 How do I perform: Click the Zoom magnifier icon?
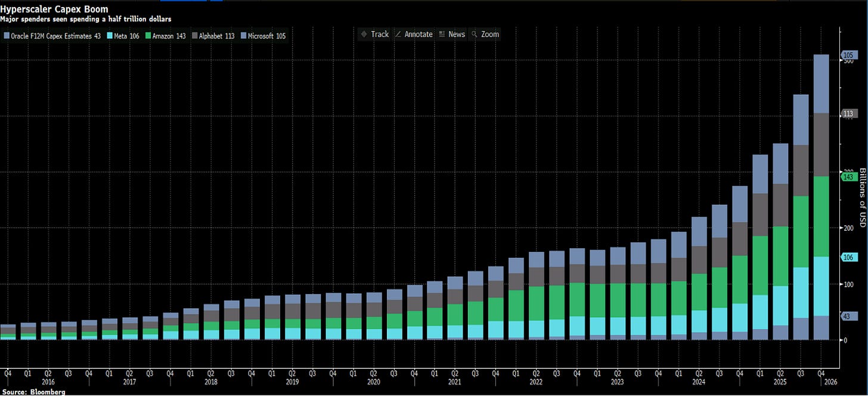tap(475, 35)
